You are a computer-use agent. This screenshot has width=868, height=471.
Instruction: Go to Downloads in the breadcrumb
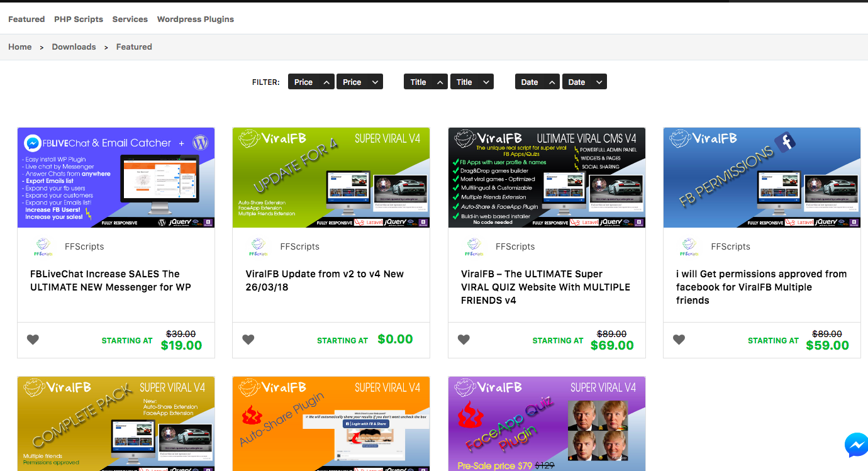coord(74,47)
